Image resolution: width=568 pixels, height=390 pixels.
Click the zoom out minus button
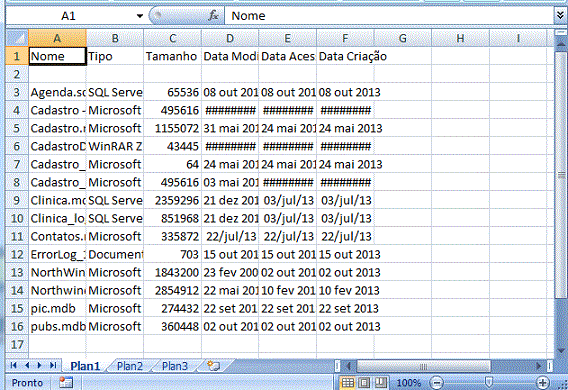437,382
